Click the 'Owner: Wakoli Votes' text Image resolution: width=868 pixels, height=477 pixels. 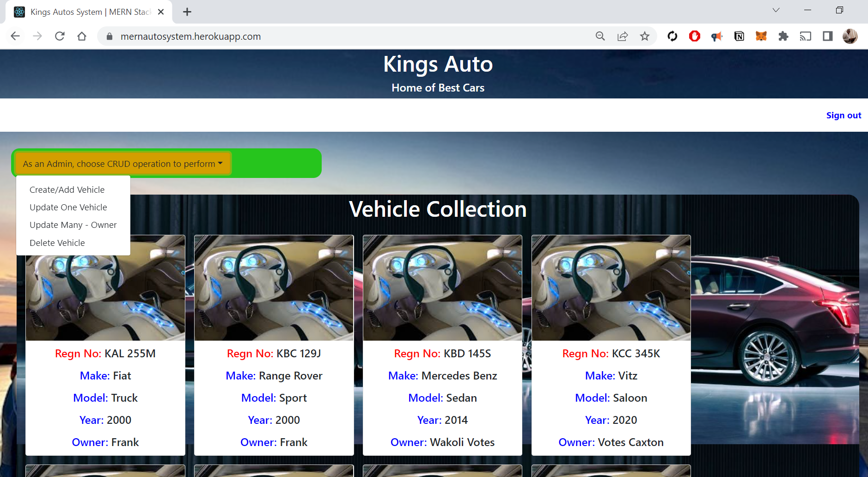pyautogui.click(x=443, y=442)
